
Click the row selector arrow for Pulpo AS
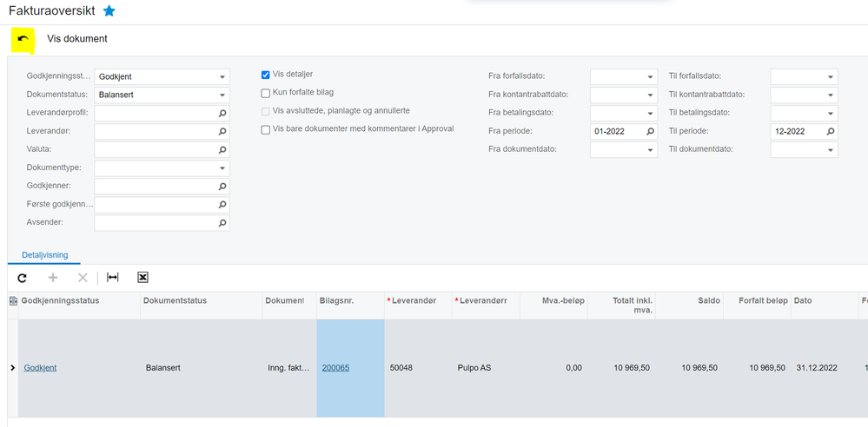click(x=13, y=368)
